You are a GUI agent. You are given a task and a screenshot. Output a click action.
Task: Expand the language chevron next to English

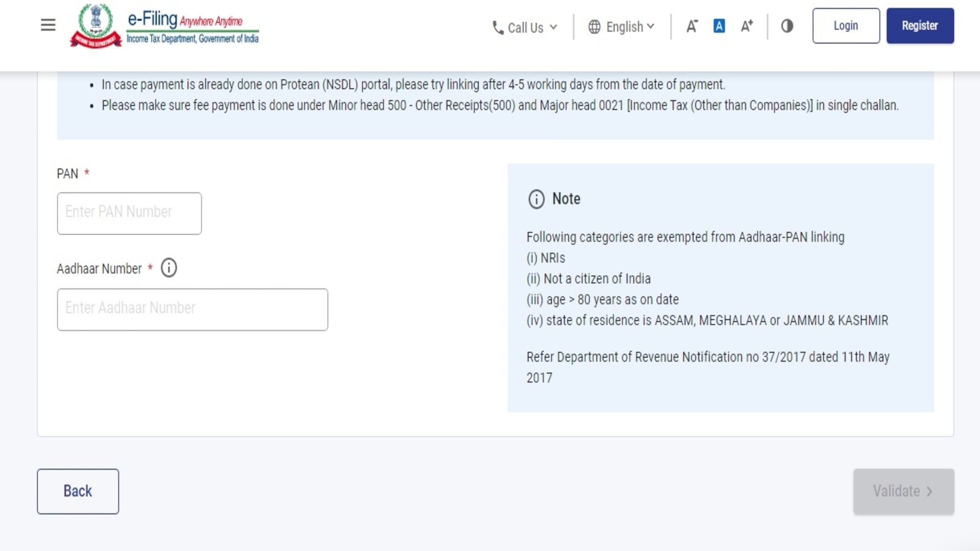[650, 27]
